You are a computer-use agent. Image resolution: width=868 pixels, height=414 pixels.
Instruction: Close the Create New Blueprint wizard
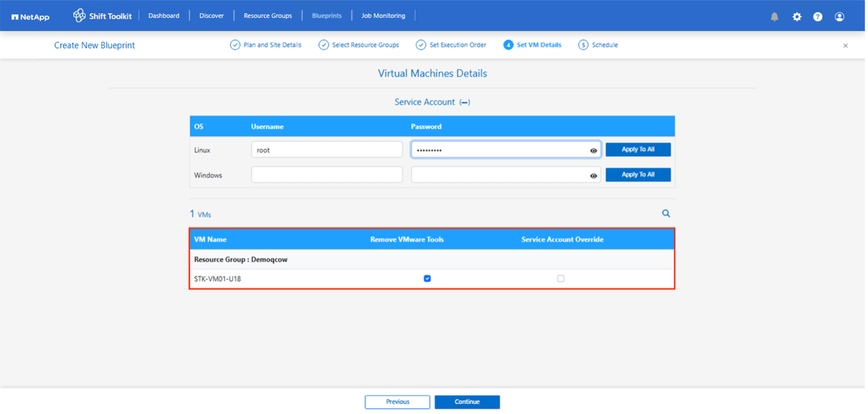point(845,46)
